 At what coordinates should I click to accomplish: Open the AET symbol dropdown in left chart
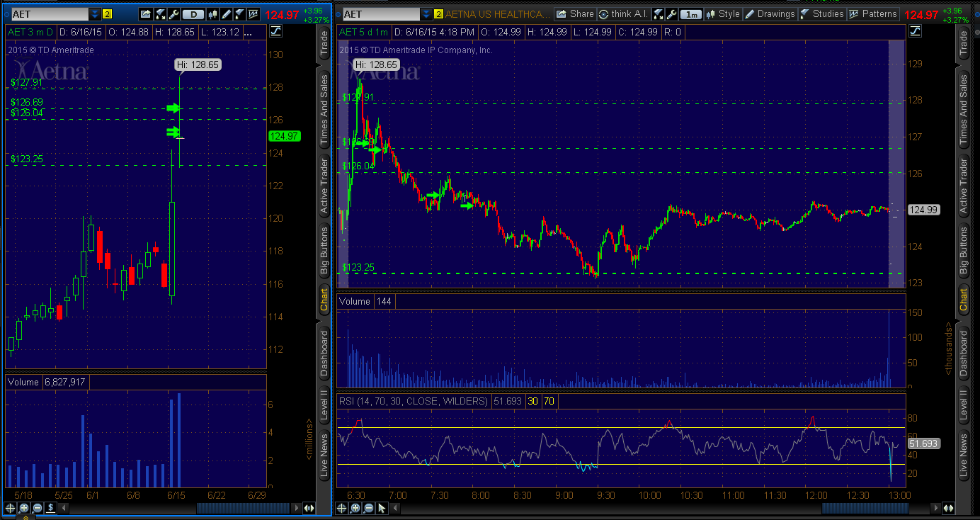coord(94,14)
